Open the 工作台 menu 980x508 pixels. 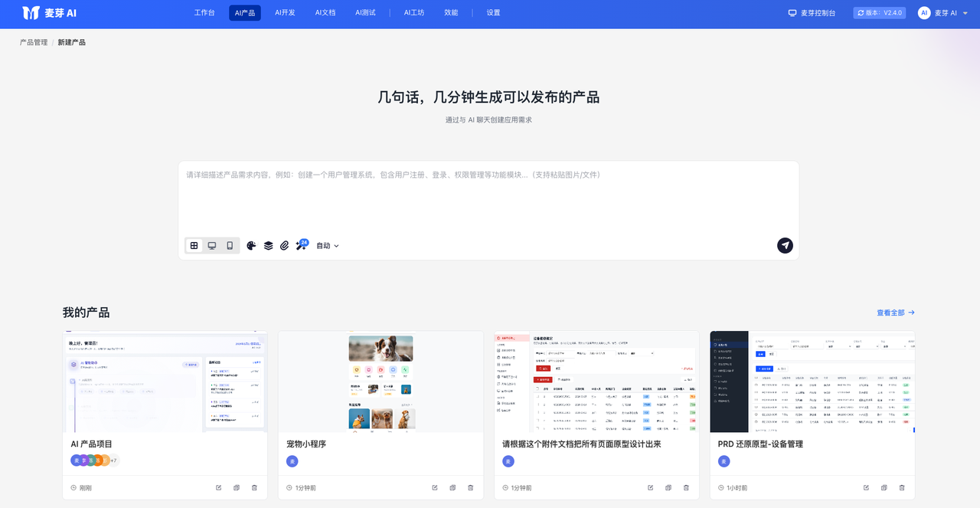click(204, 13)
